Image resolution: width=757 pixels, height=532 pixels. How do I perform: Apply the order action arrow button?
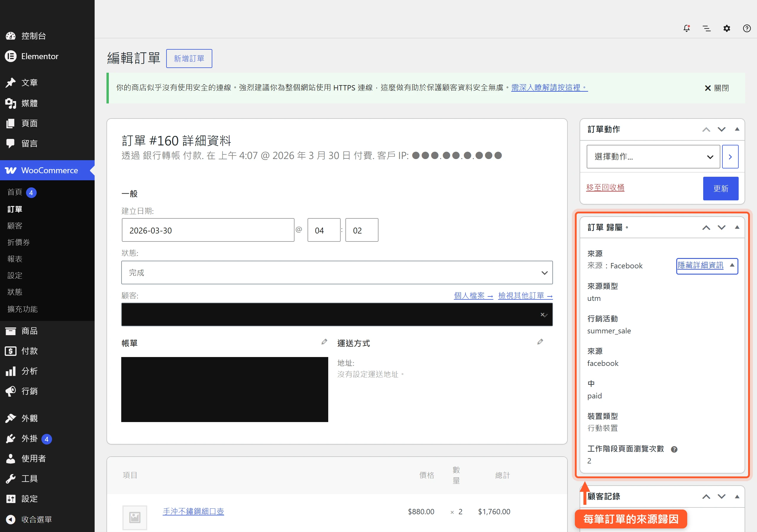pyautogui.click(x=730, y=157)
